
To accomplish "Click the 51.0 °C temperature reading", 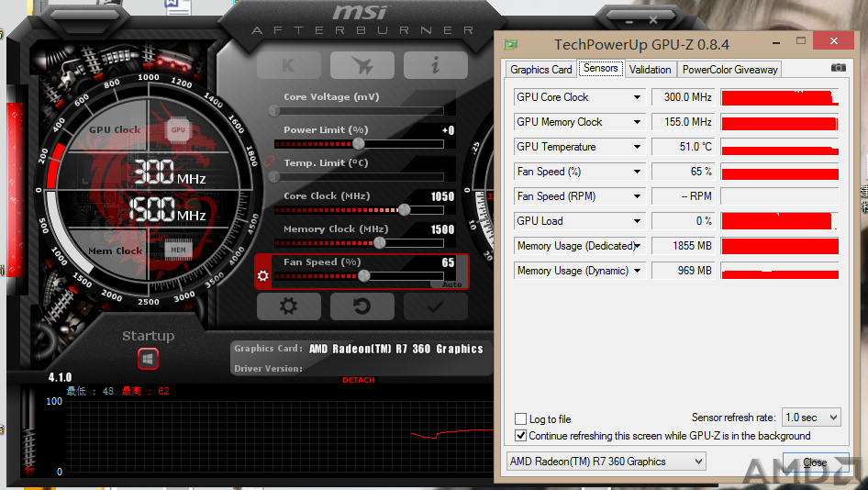I will [x=683, y=147].
